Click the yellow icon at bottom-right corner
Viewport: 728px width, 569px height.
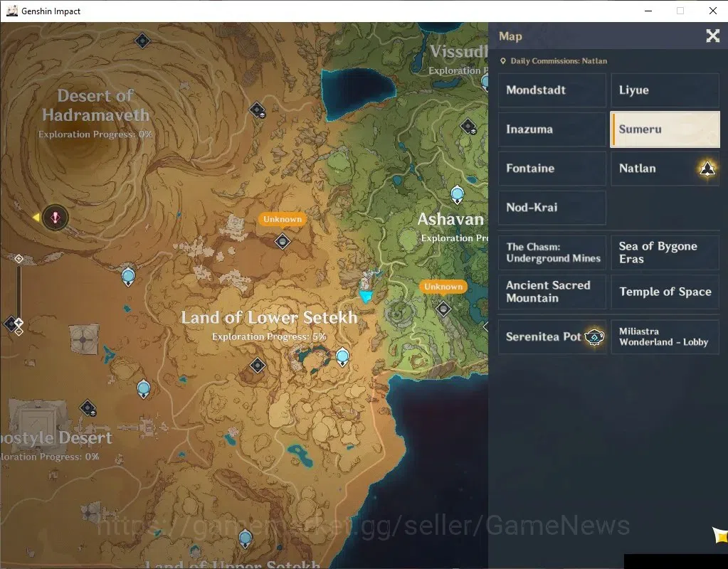coord(721,535)
